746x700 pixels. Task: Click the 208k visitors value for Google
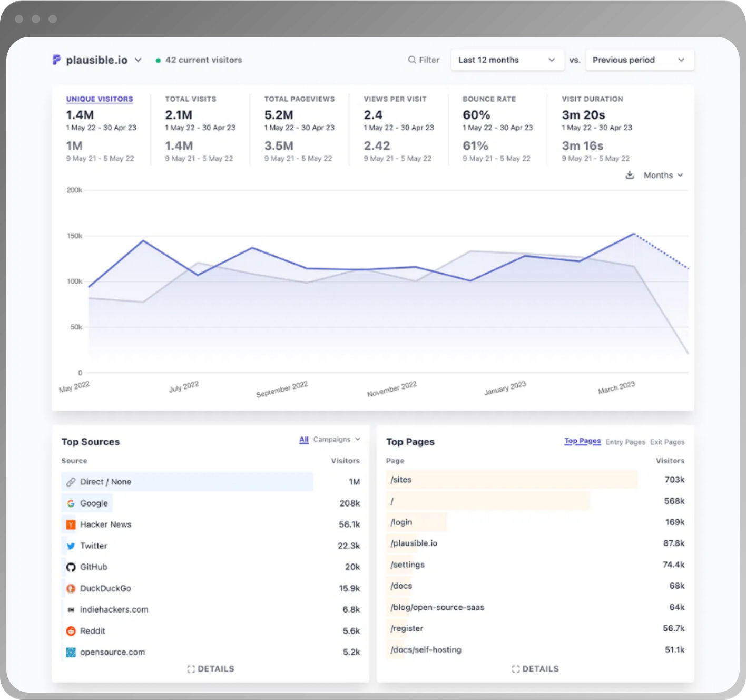(x=350, y=503)
